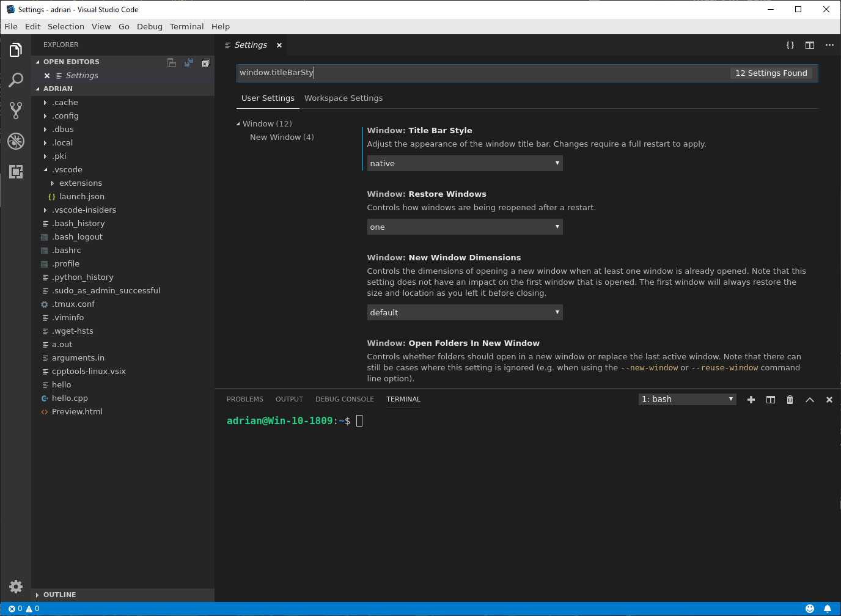Open hello.cpp file
This screenshot has height=616, width=841.
point(122,398)
